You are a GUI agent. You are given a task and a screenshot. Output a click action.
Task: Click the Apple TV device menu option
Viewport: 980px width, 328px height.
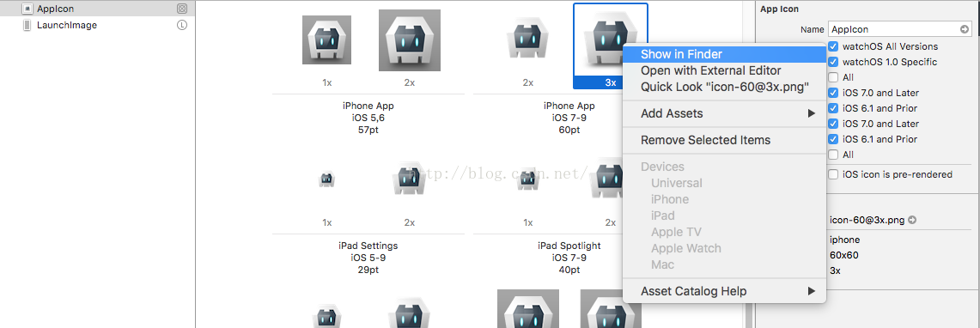[x=676, y=232]
